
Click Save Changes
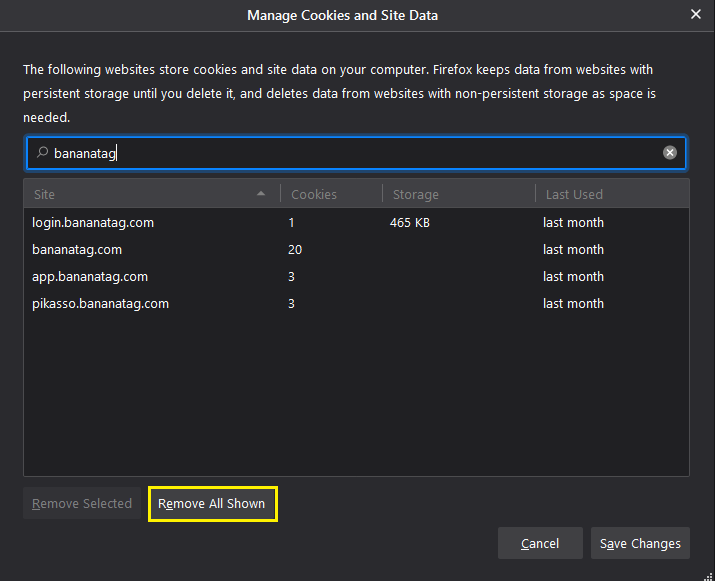pyautogui.click(x=640, y=543)
